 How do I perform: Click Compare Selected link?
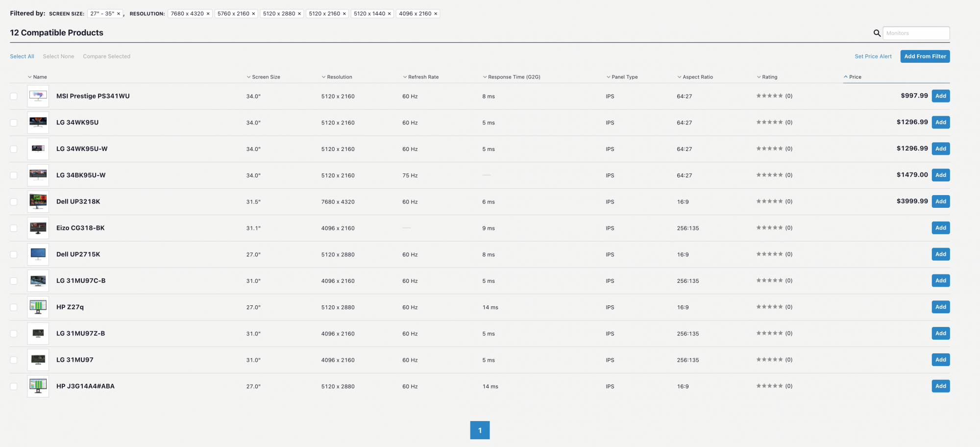(106, 56)
